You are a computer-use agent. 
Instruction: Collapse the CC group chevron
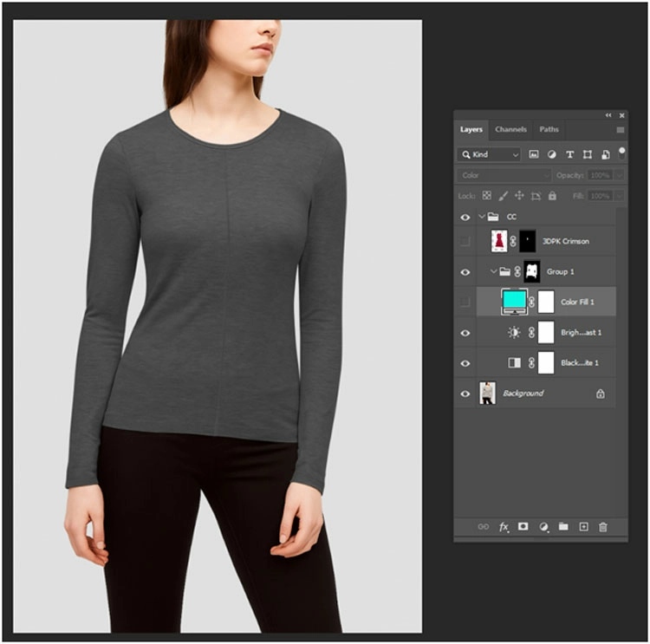481,216
